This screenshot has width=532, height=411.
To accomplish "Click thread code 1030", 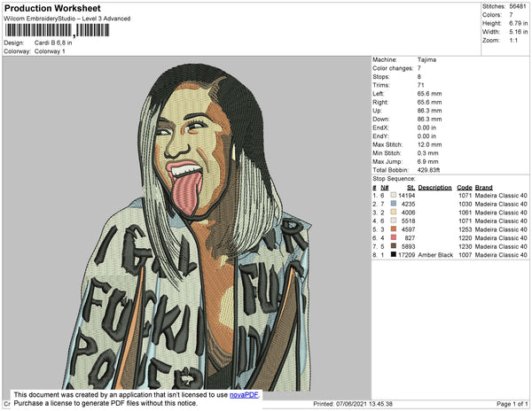I will coord(465,204).
